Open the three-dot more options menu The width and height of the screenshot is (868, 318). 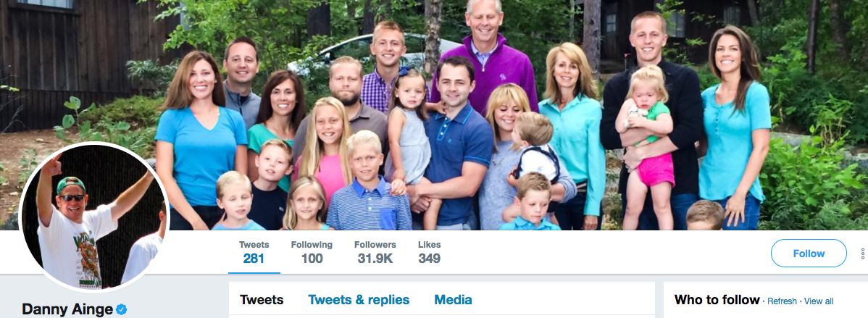[x=862, y=254]
